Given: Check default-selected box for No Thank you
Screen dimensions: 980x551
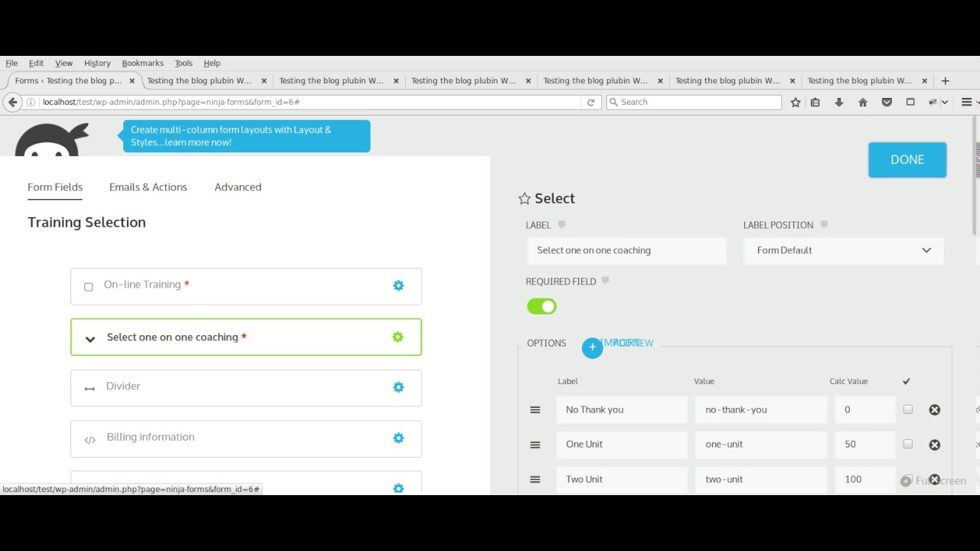Looking at the screenshot, I should [x=908, y=409].
